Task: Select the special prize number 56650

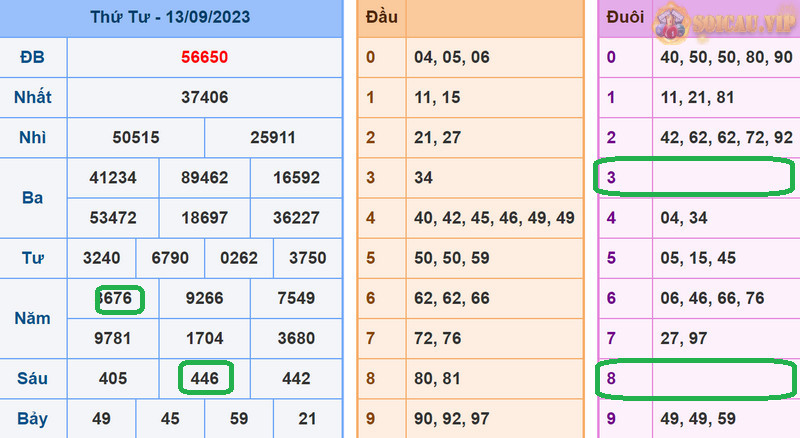Action: pos(204,57)
